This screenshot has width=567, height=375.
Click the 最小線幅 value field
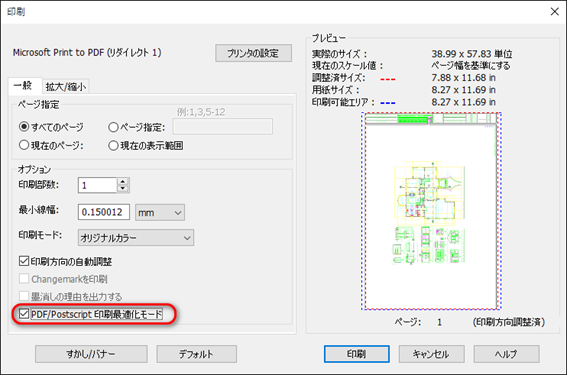point(104,212)
